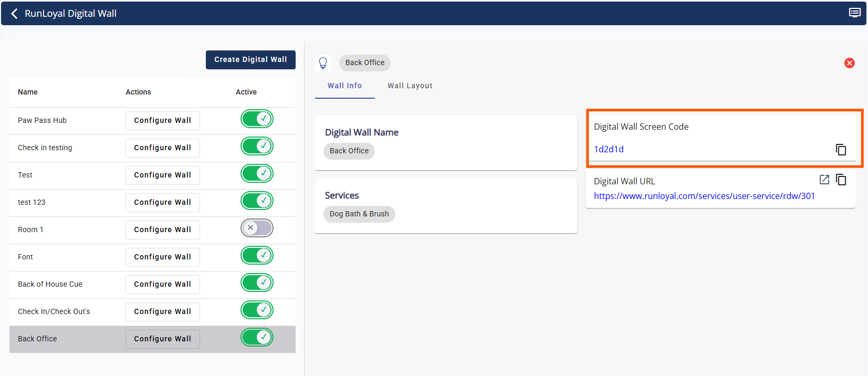Viewport: 868px width, 376px height.
Task: Turn off the Back Office wall
Action: tap(257, 338)
